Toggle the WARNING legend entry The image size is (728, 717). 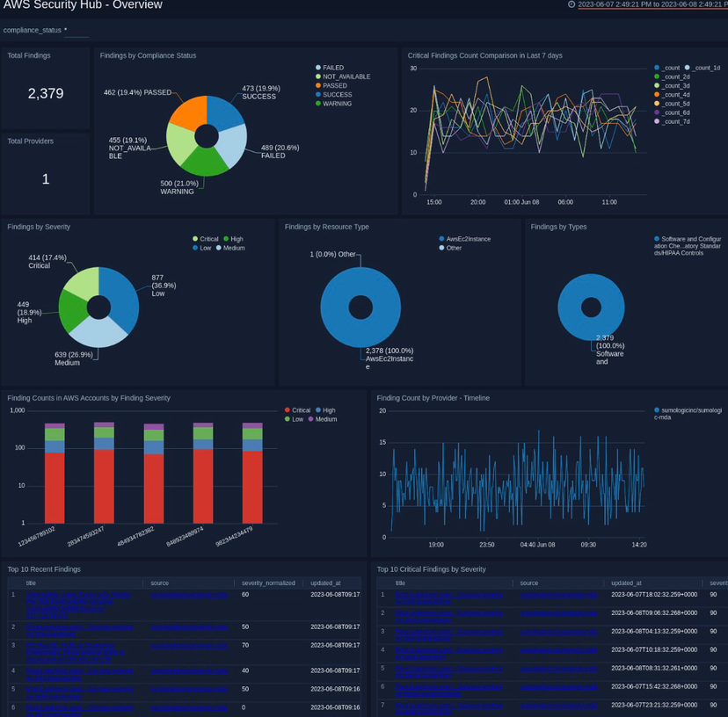pos(333,104)
